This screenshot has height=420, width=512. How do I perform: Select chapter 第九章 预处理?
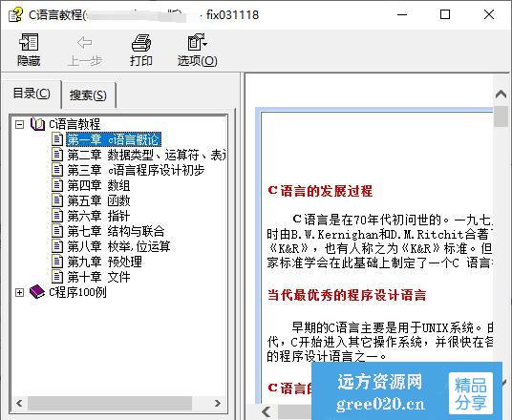pyautogui.click(x=104, y=262)
